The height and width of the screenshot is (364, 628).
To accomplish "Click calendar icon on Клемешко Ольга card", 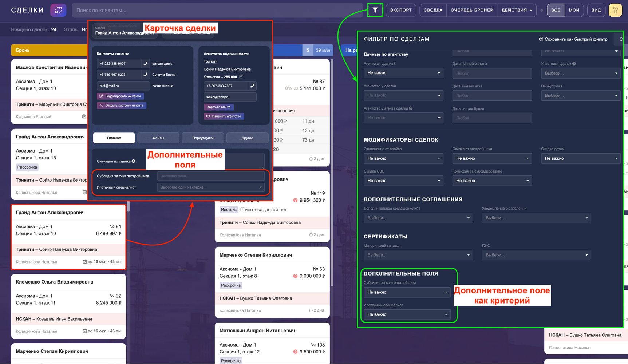I will pos(85,331).
